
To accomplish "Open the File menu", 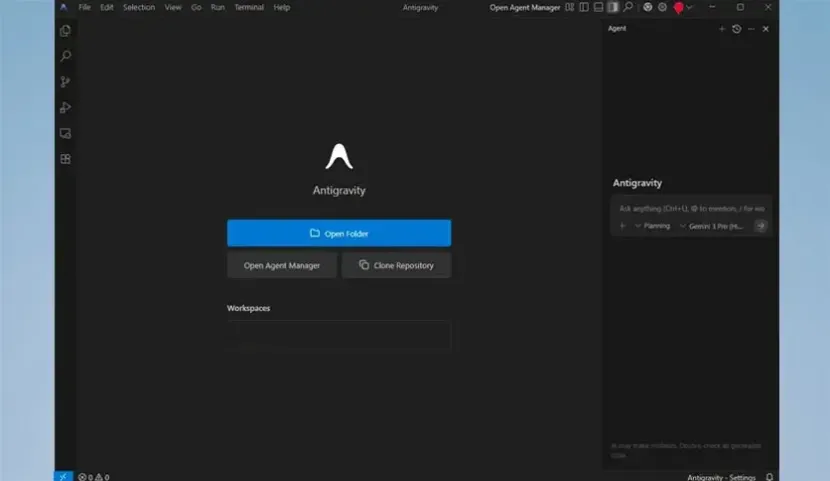I will (84, 7).
